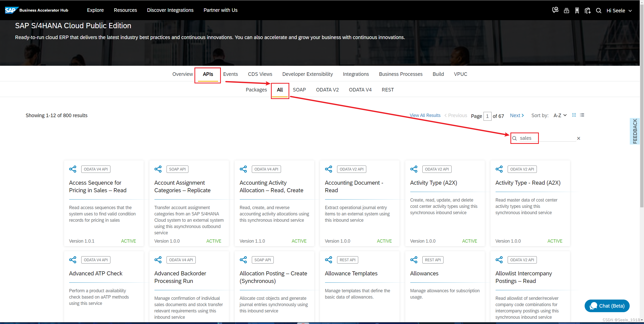The height and width of the screenshot is (324, 644).
Task: Click the add-documents icon in header
Action: 588,10
